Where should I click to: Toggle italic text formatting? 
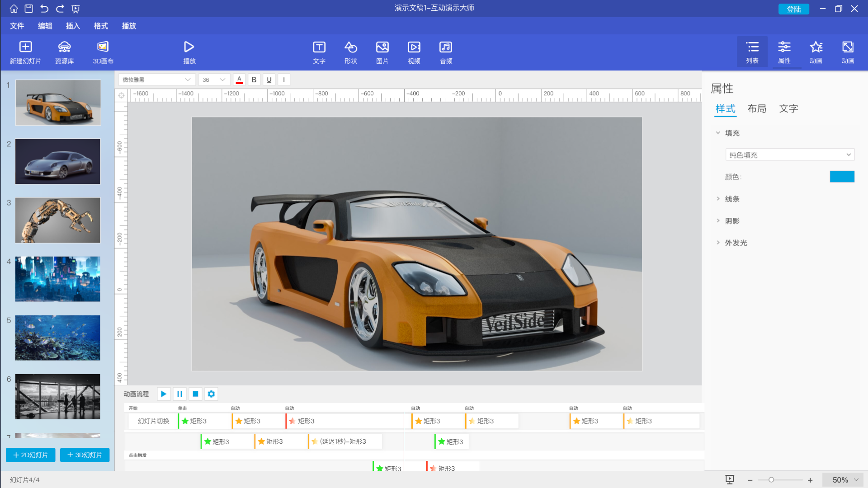pos(284,80)
